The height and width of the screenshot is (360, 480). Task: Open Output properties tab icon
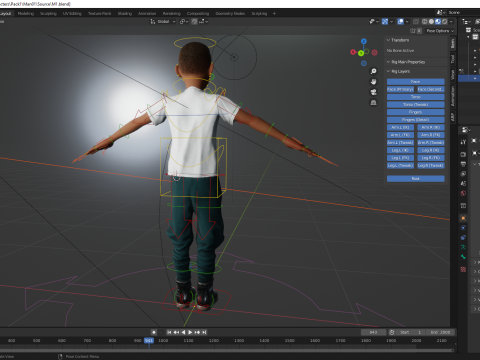tap(463, 164)
